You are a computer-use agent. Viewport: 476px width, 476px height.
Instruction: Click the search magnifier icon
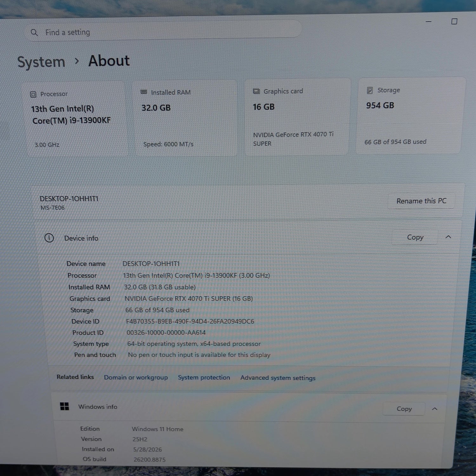[x=34, y=32]
